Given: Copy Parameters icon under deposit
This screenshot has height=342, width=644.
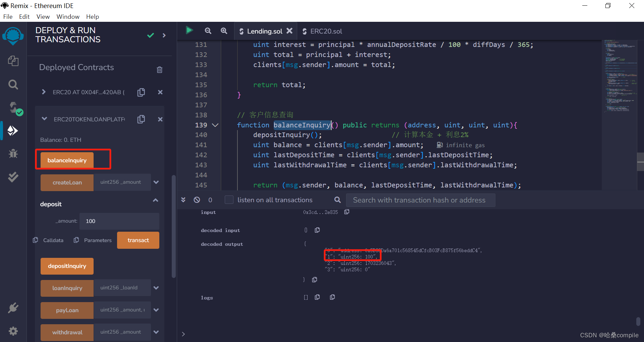Looking at the screenshot, I should (x=76, y=240).
